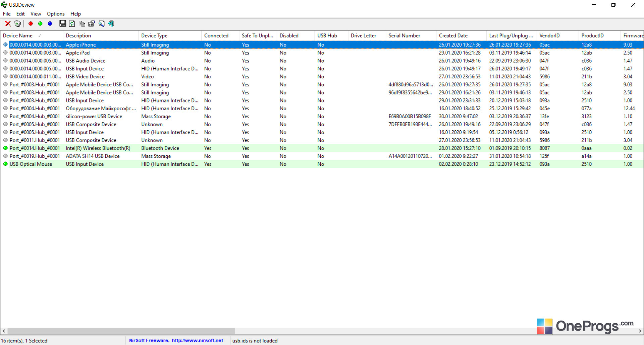This screenshot has height=345, width=644.
Task: Click the red X uninstall devices icon
Action: click(x=8, y=23)
